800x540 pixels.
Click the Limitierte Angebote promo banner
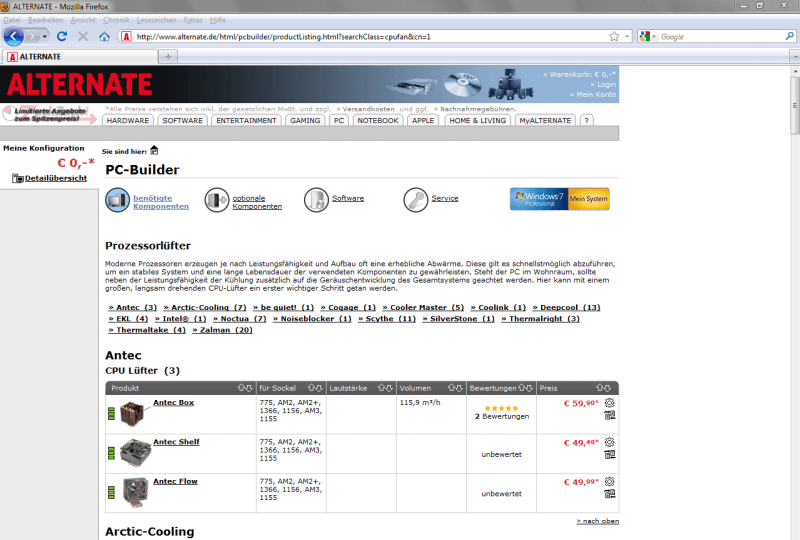coord(49,114)
